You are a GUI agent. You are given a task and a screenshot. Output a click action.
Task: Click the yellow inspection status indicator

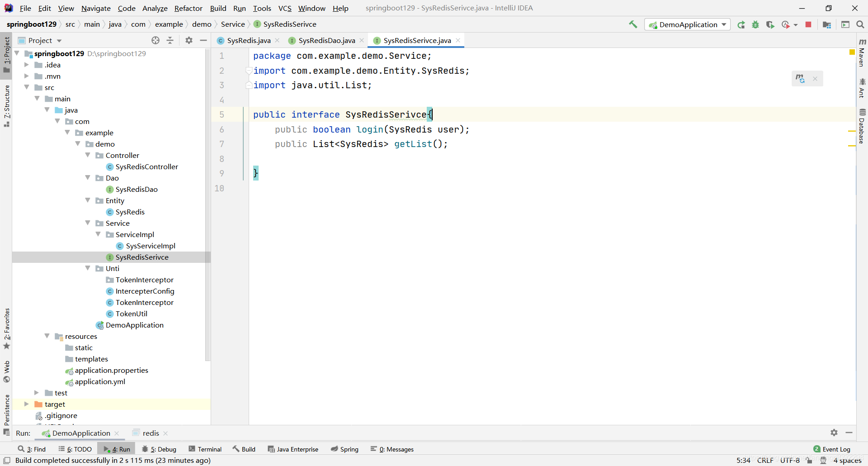(x=852, y=52)
